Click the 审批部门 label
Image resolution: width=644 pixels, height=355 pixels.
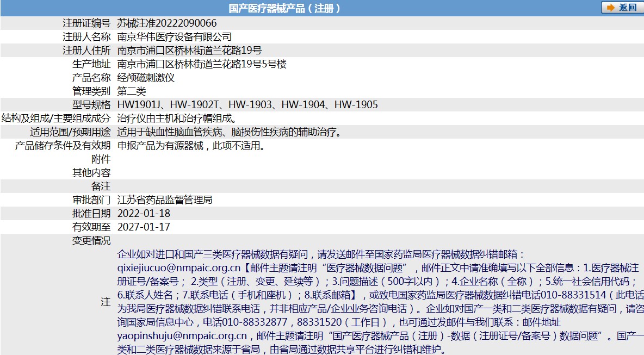click(91, 200)
